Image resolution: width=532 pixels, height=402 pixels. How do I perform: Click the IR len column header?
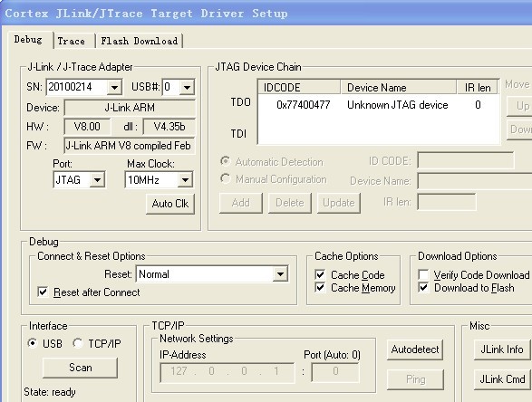click(x=478, y=88)
